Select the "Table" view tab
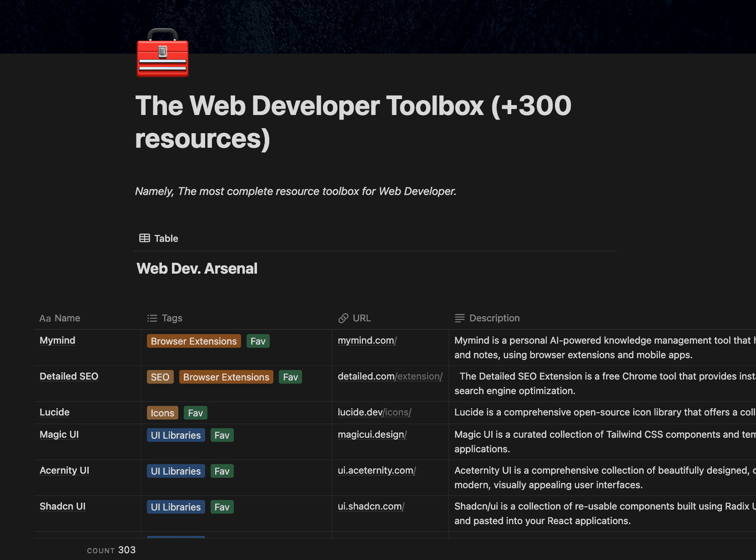 tap(166, 238)
